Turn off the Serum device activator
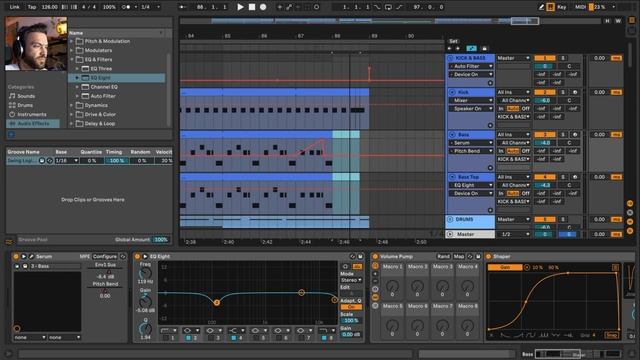Viewport: 640px width, 360px height. pyautogui.click(x=16, y=256)
